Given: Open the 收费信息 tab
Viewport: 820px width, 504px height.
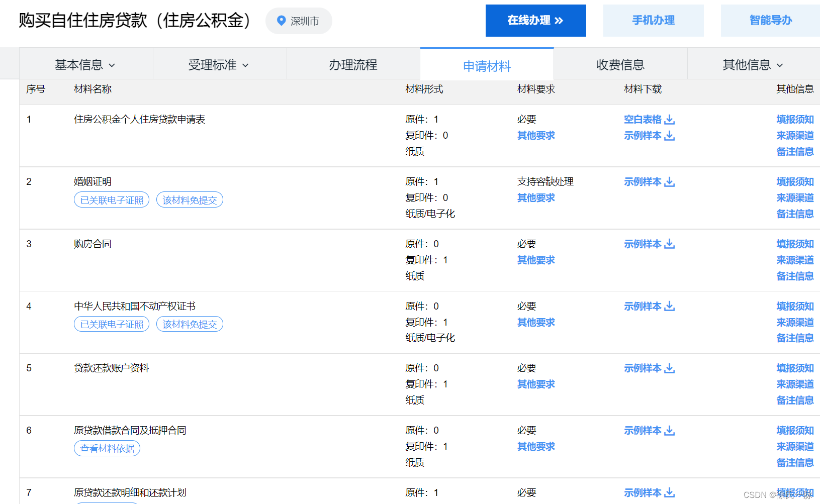Looking at the screenshot, I should [x=620, y=64].
